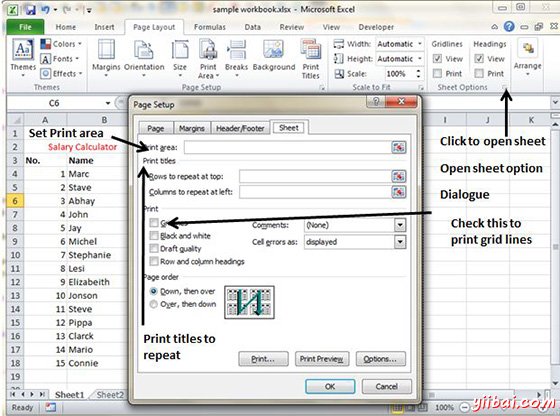This screenshot has height=416, width=560.
Task: Open the theme Fonts menu
Action: (60, 59)
